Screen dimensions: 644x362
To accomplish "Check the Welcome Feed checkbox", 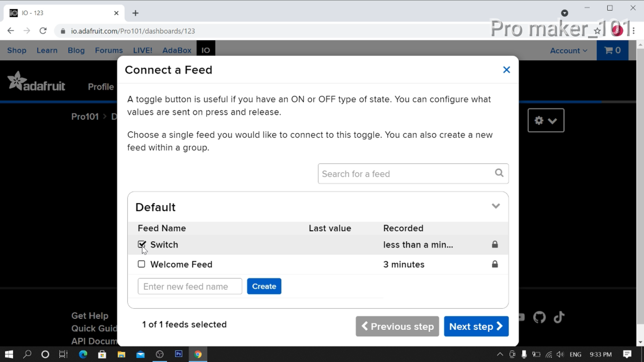I will [141, 264].
